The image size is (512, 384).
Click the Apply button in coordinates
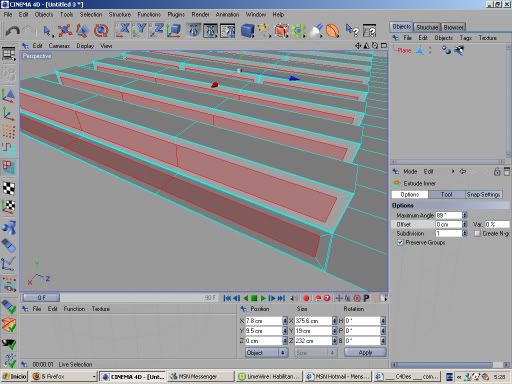pyautogui.click(x=365, y=352)
